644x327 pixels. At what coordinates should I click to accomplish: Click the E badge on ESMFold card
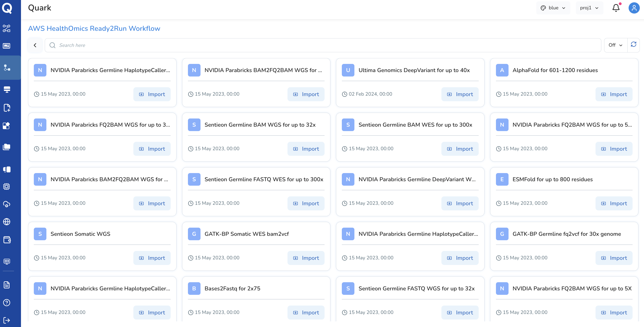pyautogui.click(x=502, y=180)
